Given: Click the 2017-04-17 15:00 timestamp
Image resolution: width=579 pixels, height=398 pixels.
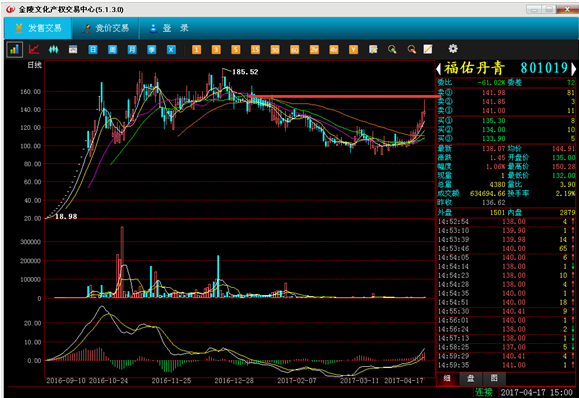Looking at the screenshot, I should pyautogui.click(x=537, y=392).
